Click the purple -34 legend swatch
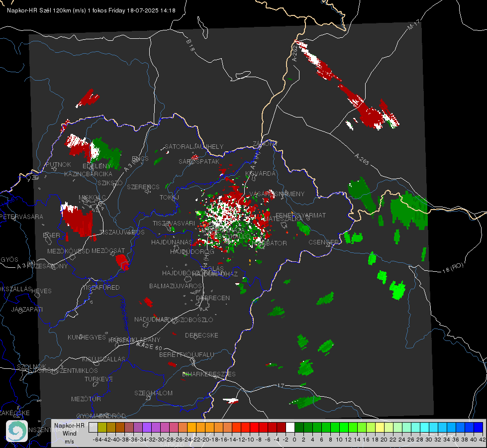This screenshot has height=448, width=487. tap(147, 428)
